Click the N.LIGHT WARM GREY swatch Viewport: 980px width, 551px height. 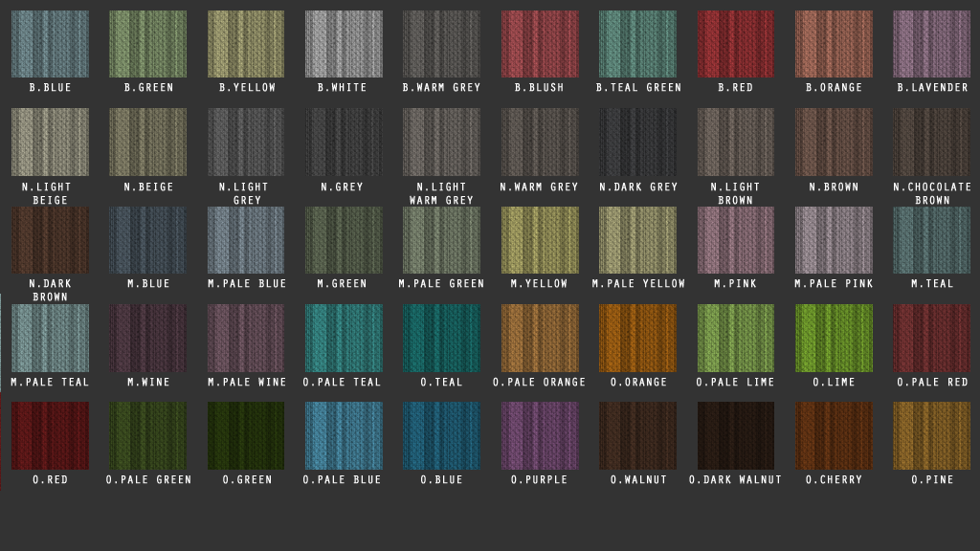441,142
